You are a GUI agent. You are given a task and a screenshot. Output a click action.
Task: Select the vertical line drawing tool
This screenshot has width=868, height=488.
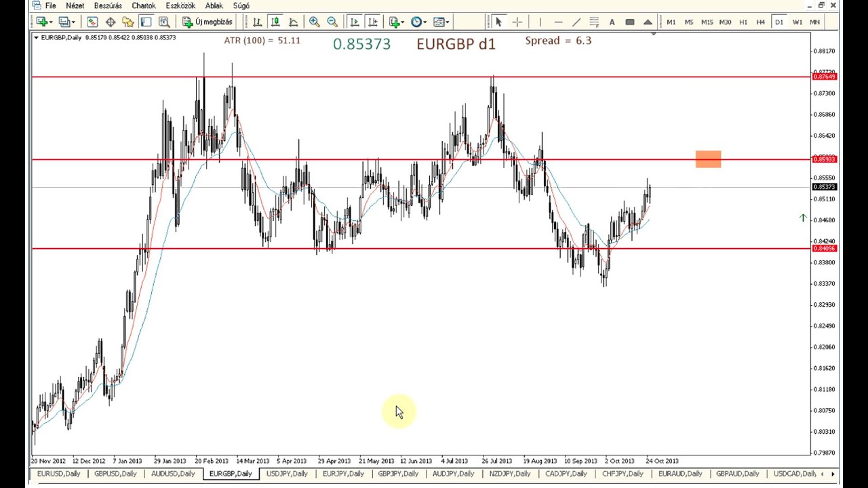pos(540,22)
